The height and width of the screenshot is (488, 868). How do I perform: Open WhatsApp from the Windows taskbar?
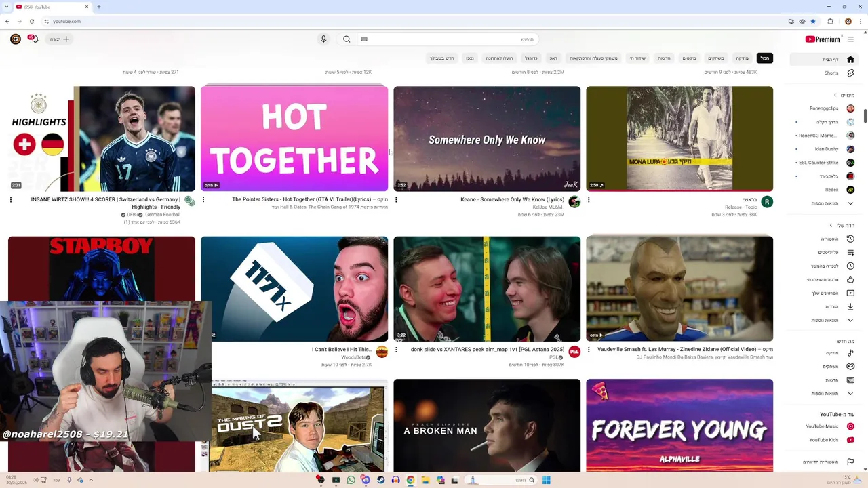tap(351, 480)
